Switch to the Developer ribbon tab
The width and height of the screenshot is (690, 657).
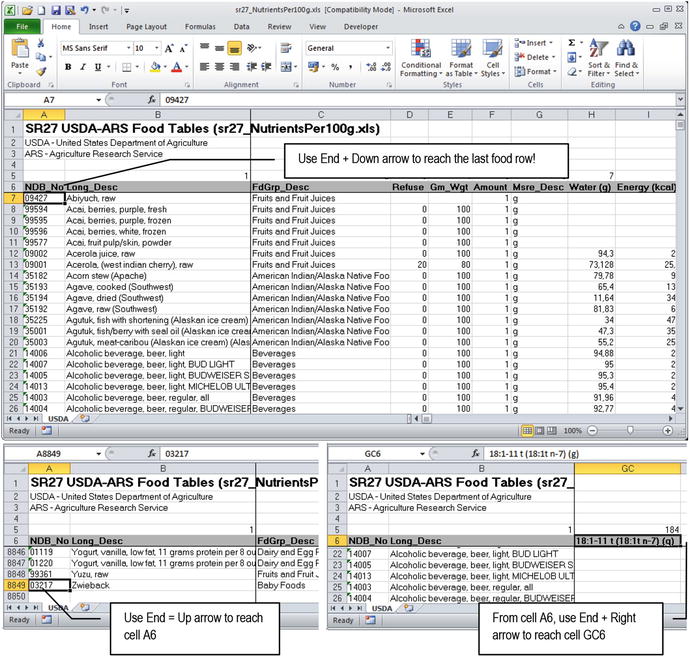pos(361,26)
